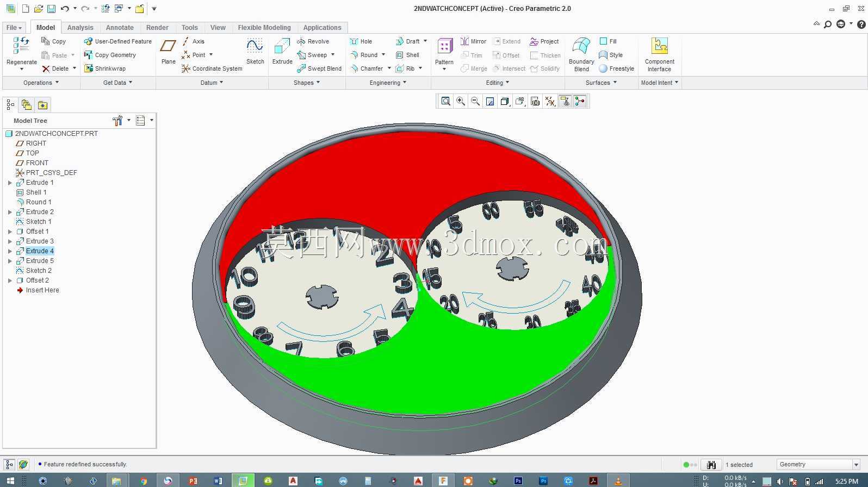868x487 pixels.
Task: Select Extrude 4 in model tree
Action: click(x=40, y=251)
